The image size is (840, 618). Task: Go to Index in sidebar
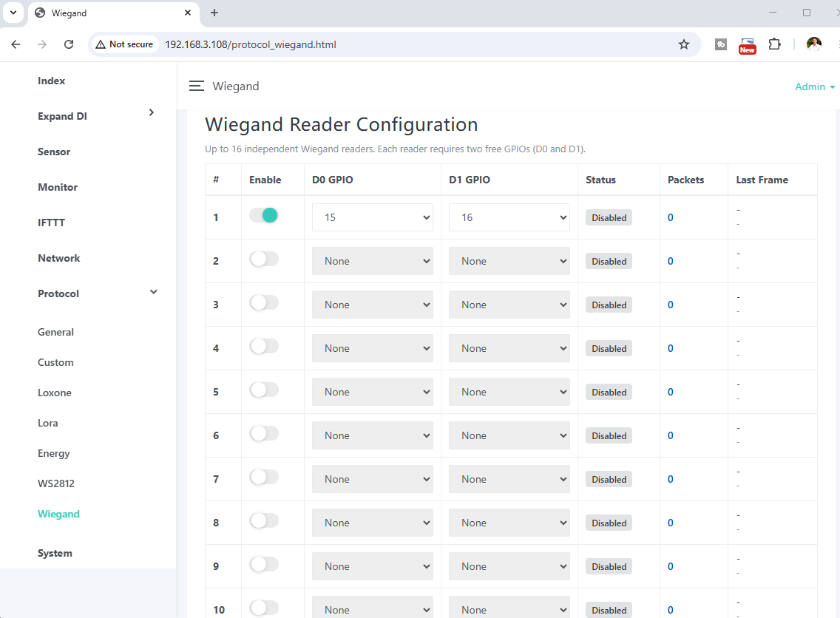tap(52, 81)
